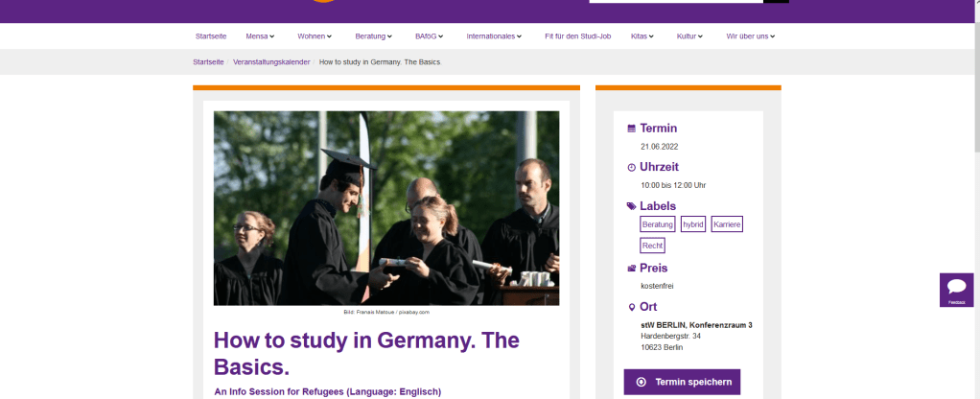This screenshot has height=399, width=980.
Task: Click the graduation ceremony photo
Action: click(x=385, y=208)
